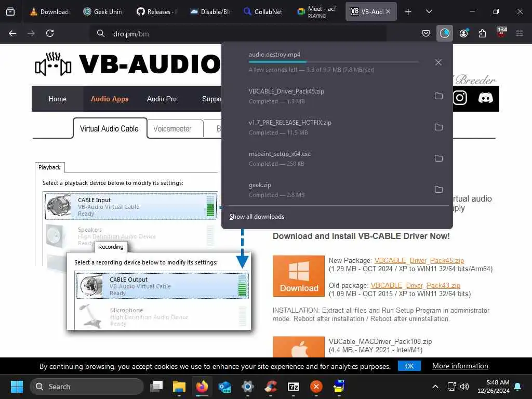Open File Explorer from taskbar

(179, 387)
